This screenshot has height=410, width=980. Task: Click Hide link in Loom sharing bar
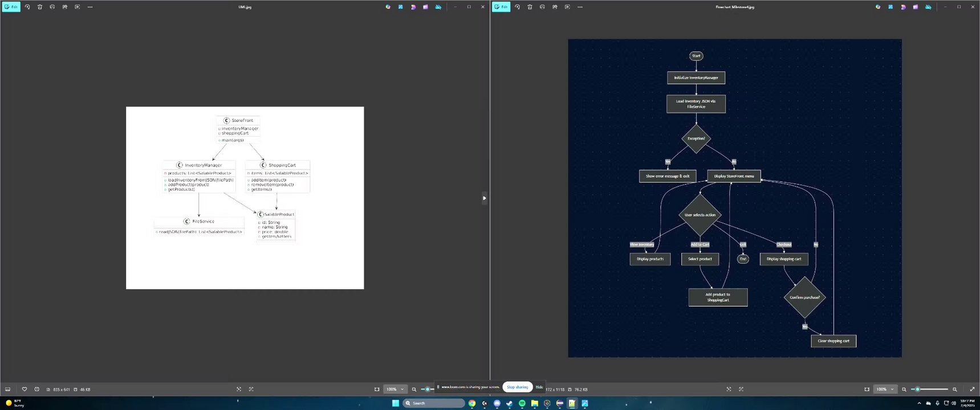click(x=539, y=387)
